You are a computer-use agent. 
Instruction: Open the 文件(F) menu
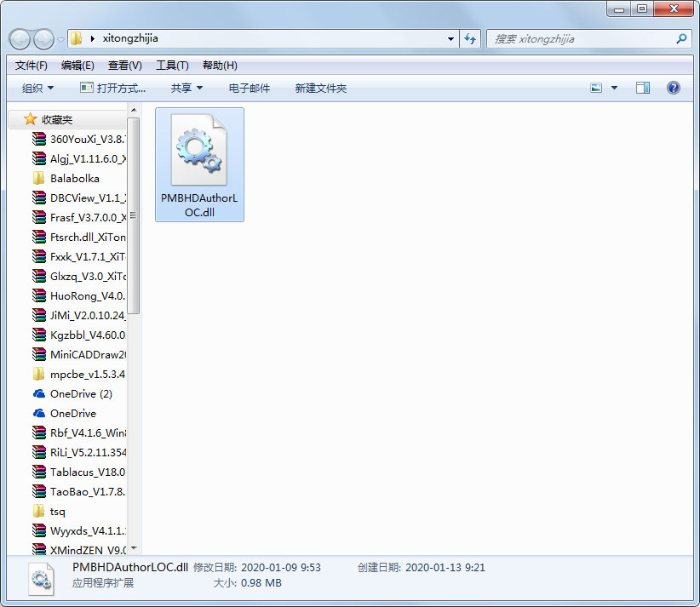[x=32, y=66]
